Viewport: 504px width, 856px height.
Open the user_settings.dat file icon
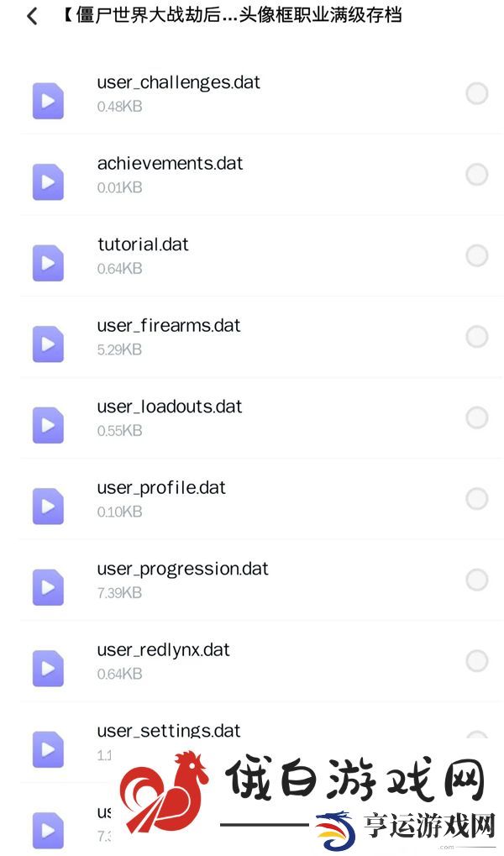pos(48,749)
